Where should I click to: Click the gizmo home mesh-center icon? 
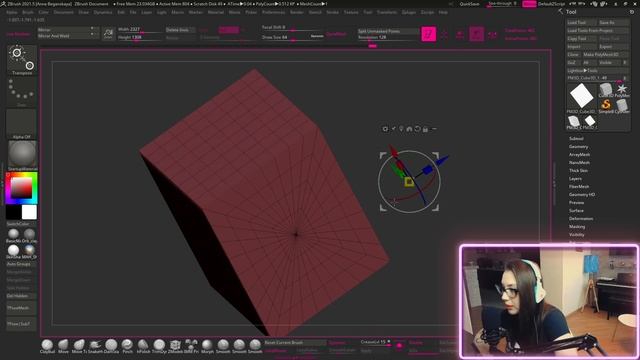(409, 129)
